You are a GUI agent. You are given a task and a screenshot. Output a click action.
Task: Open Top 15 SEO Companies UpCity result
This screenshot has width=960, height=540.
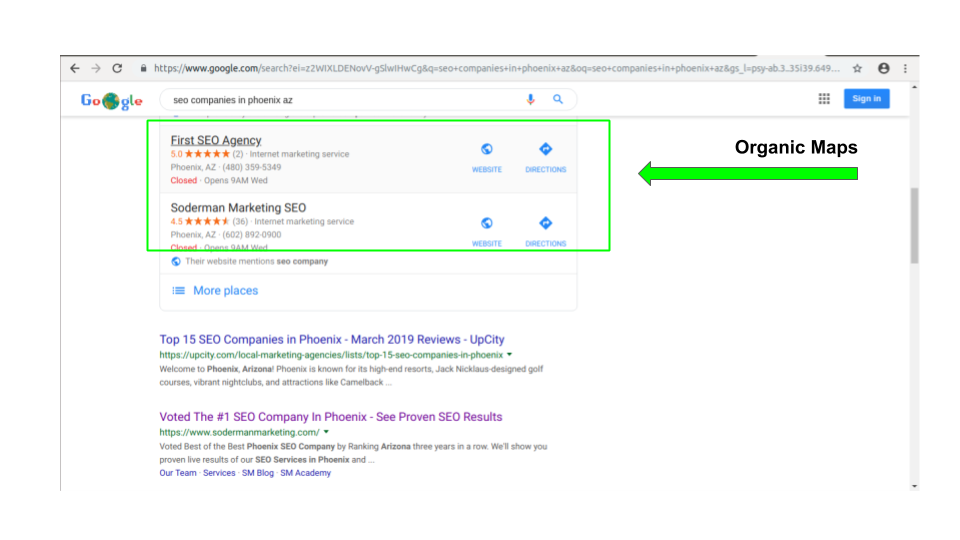[x=332, y=340]
